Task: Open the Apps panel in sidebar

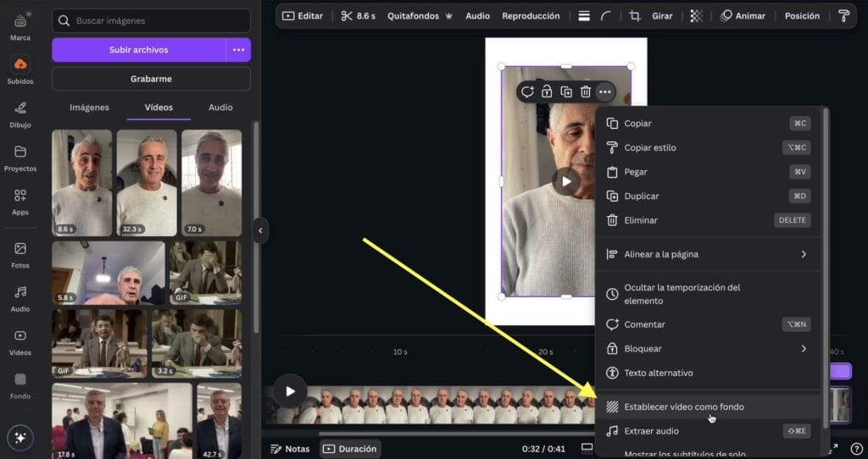Action: pyautogui.click(x=20, y=202)
